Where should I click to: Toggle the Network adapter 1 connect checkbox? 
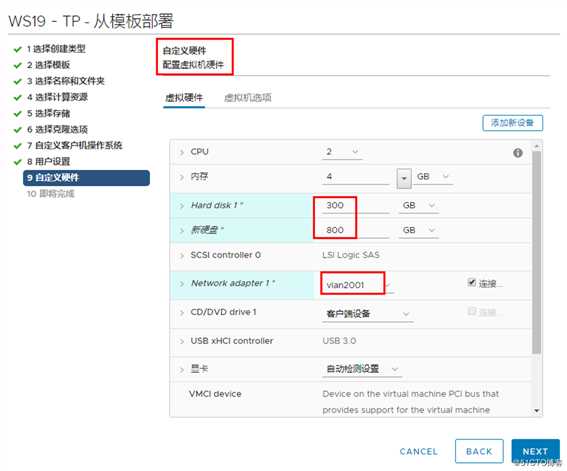(472, 282)
